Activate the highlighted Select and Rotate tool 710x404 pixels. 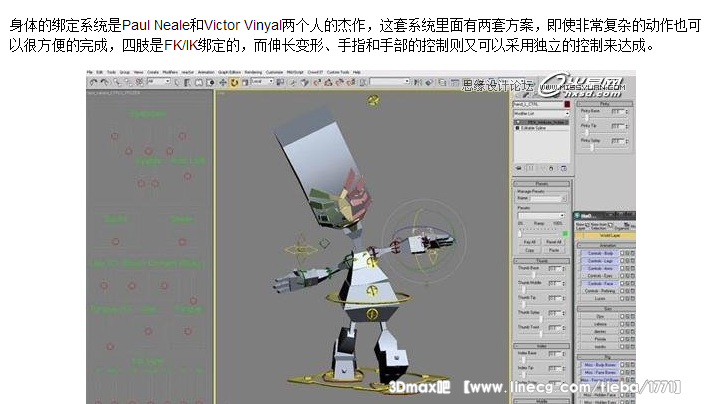click(x=235, y=83)
